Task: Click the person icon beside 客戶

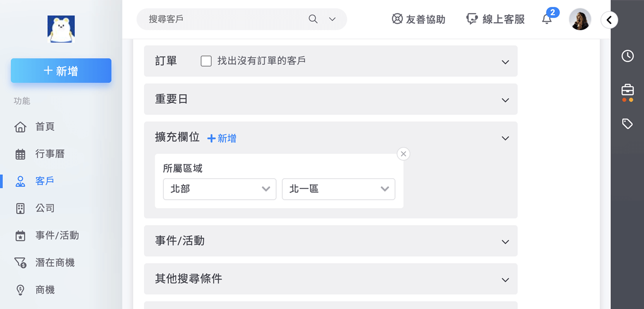Action: pos(21,181)
